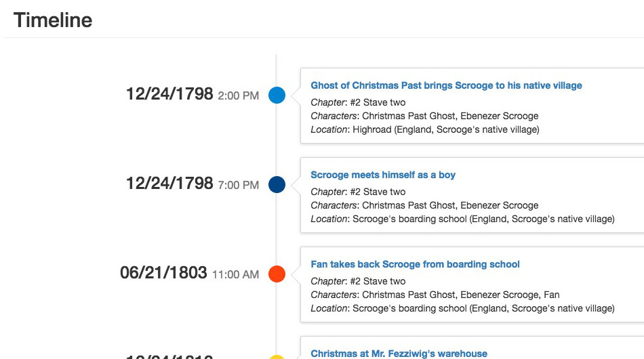Open 'Christmas at Mr. Fezziwig's warehouse' link

tap(399, 354)
